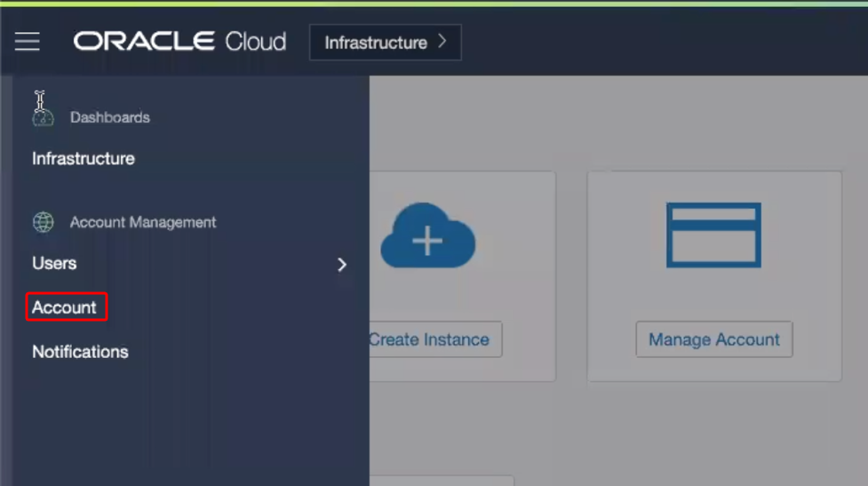
Task: Open the Infrastructure selector in header
Action: [386, 42]
